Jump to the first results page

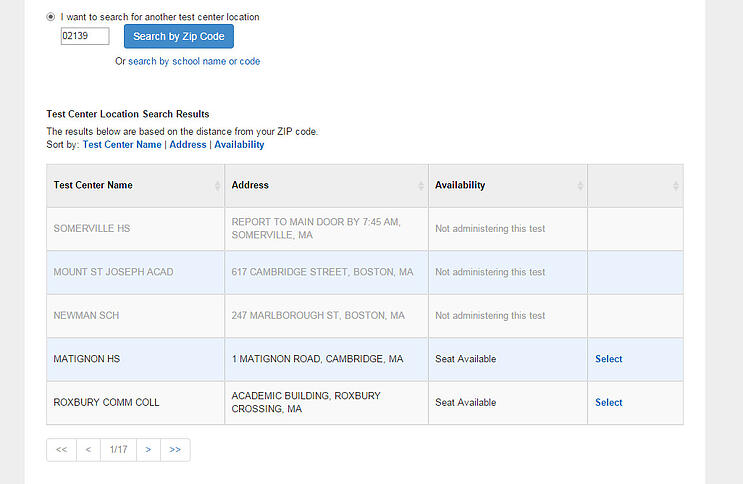click(x=61, y=450)
